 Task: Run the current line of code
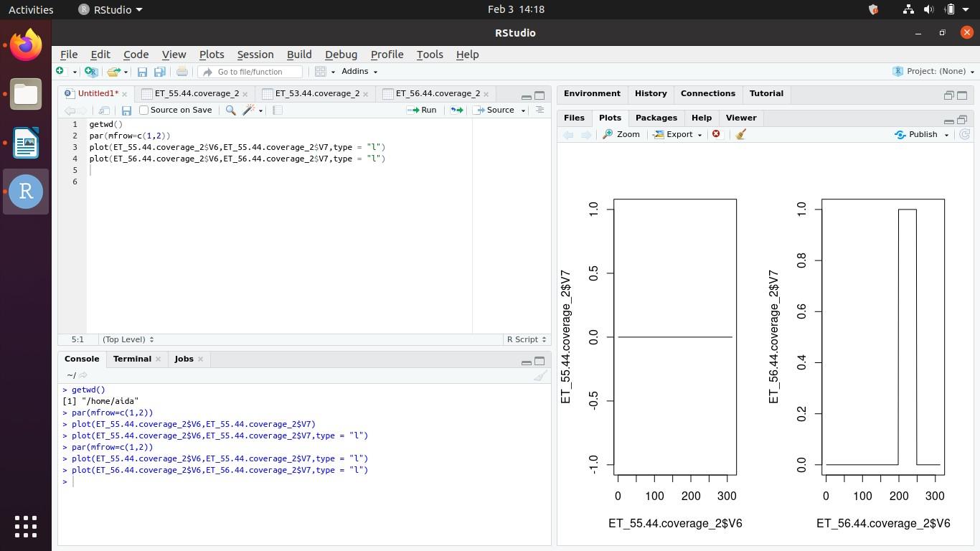click(x=424, y=110)
